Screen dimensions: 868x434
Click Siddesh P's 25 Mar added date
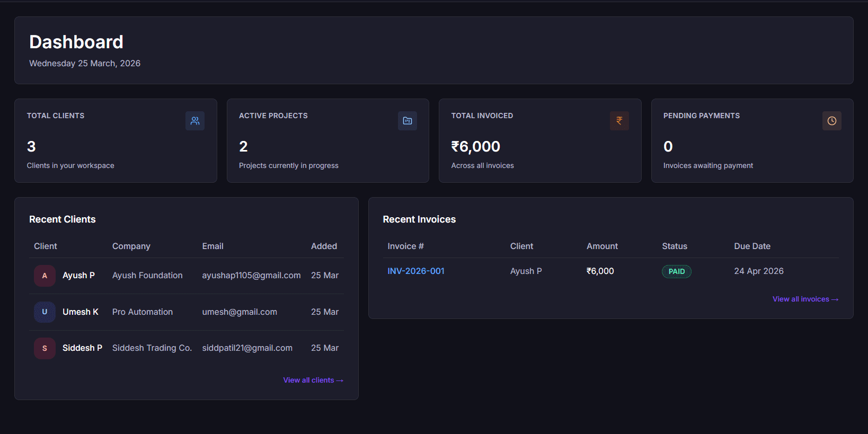pos(325,348)
